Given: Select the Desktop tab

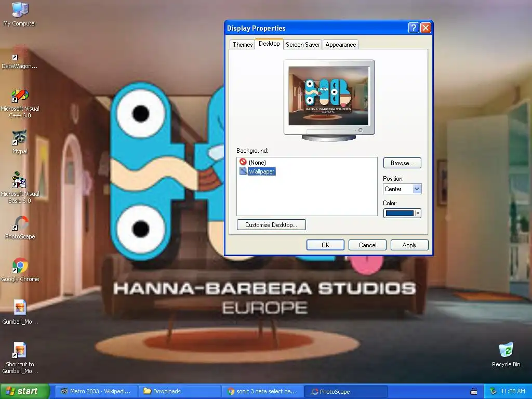Looking at the screenshot, I should (269, 44).
